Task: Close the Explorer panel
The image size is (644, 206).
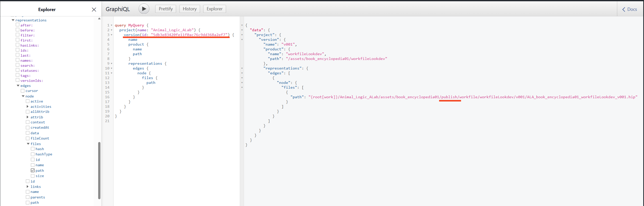Action: coord(94,10)
